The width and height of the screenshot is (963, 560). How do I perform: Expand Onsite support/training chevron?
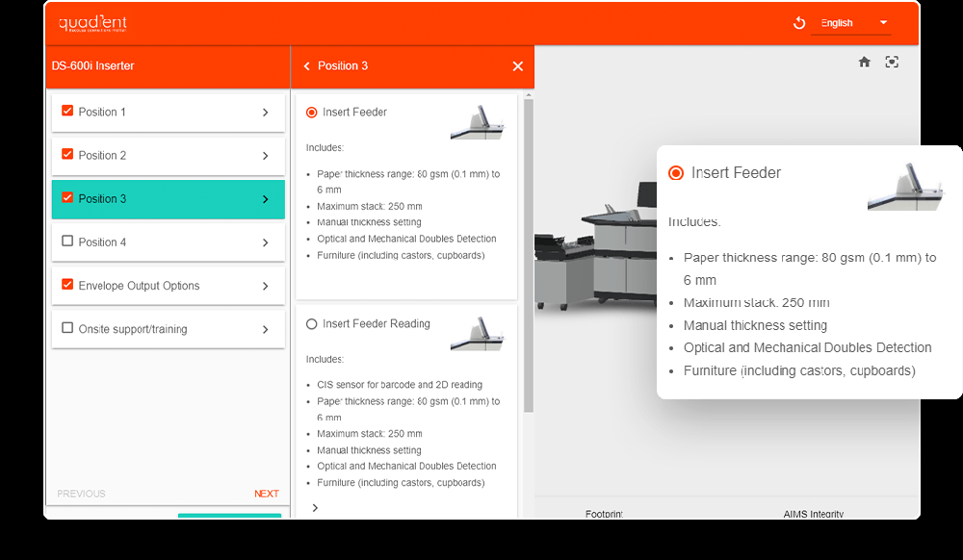click(x=266, y=329)
